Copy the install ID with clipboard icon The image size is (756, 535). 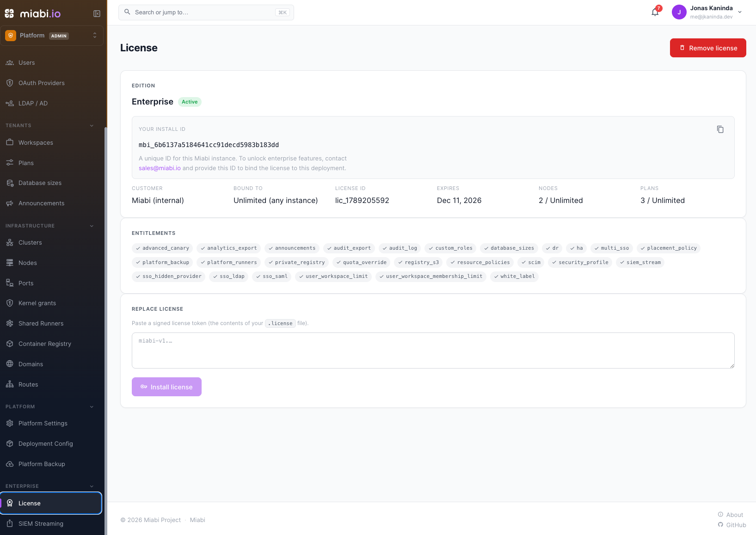click(720, 129)
